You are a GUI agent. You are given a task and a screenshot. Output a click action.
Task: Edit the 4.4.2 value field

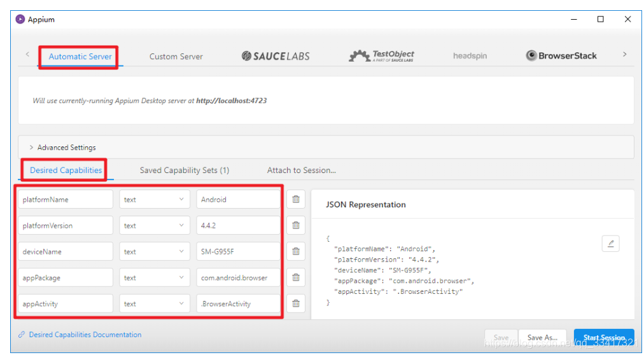pos(238,225)
